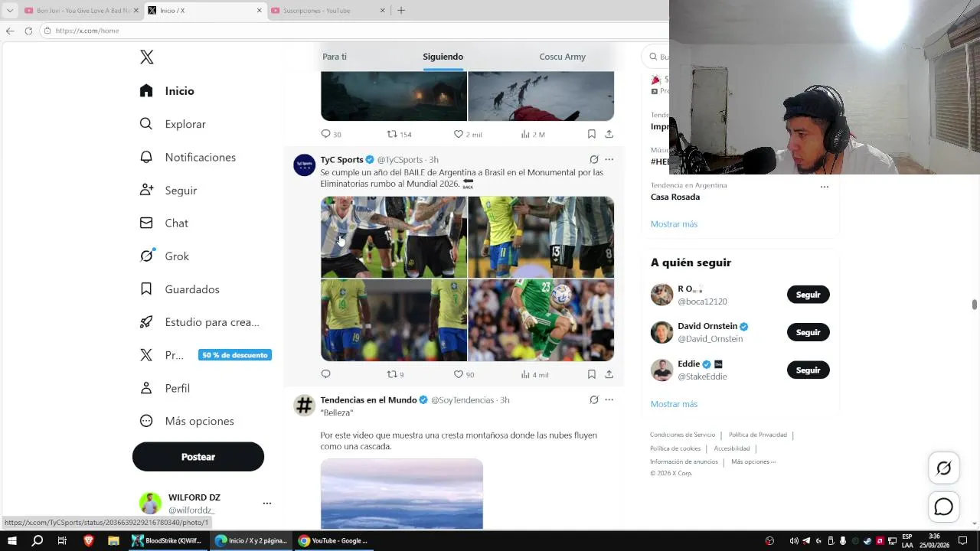Open the cloud cascade video thumbnail
This screenshot has width=980, height=551.
pyautogui.click(x=402, y=494)
